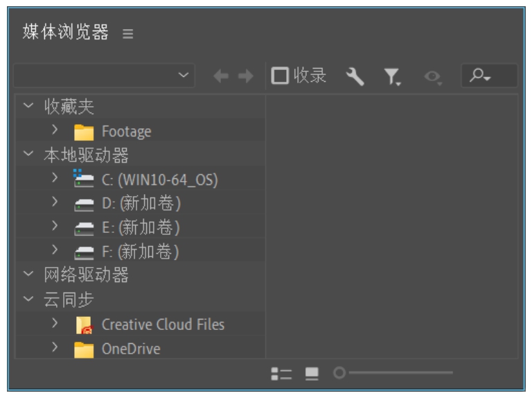Image resolution: width=532 pixels, height=400 pixels.
Task: Enable the 收录 ingest checkbox
Action: 280,76
